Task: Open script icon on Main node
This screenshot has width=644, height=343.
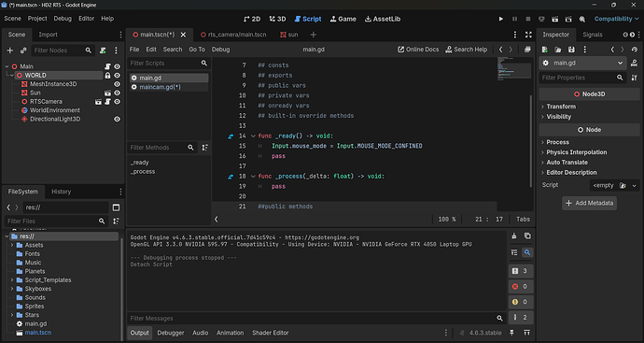Action: point(107,66)
